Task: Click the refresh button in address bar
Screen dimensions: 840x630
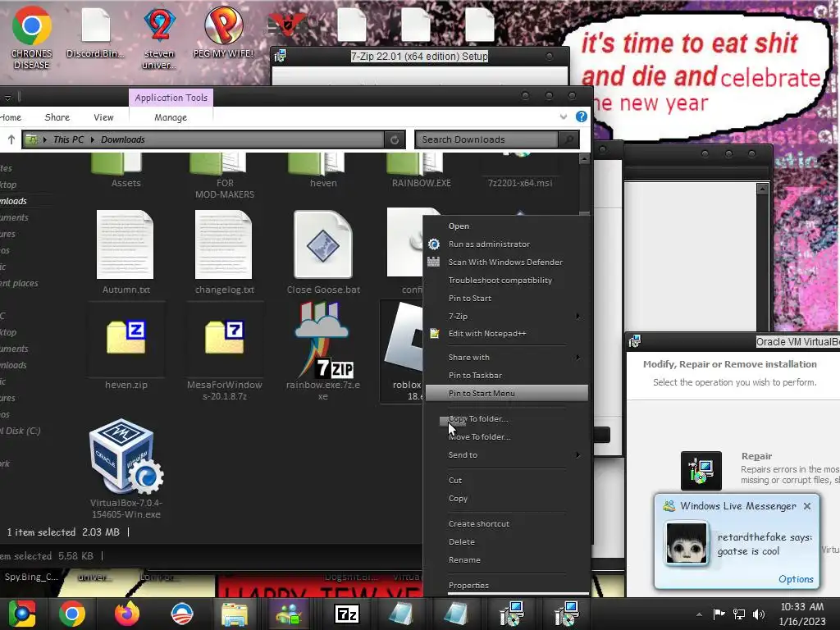Action: tap(395, 139)
